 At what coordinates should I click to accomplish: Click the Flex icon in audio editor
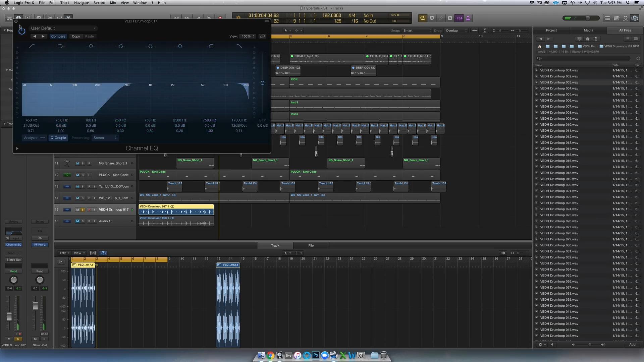pos(93,253)
